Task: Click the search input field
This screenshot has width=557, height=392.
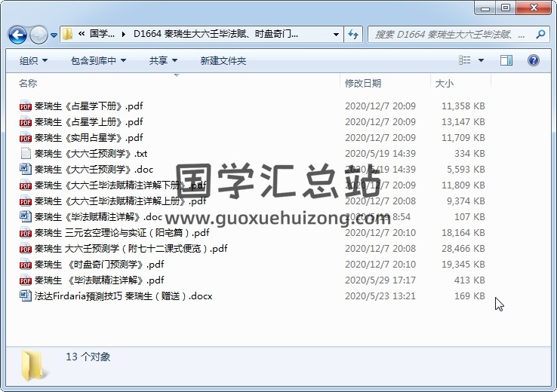Action: [451, 35]
